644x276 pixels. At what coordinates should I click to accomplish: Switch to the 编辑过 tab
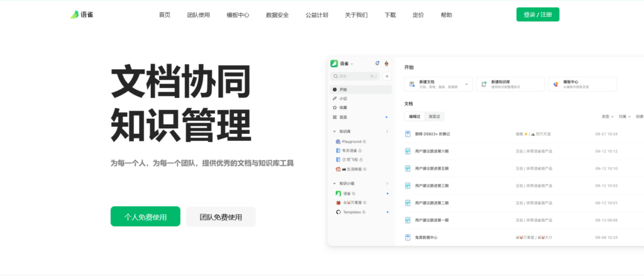click(414, 117)
